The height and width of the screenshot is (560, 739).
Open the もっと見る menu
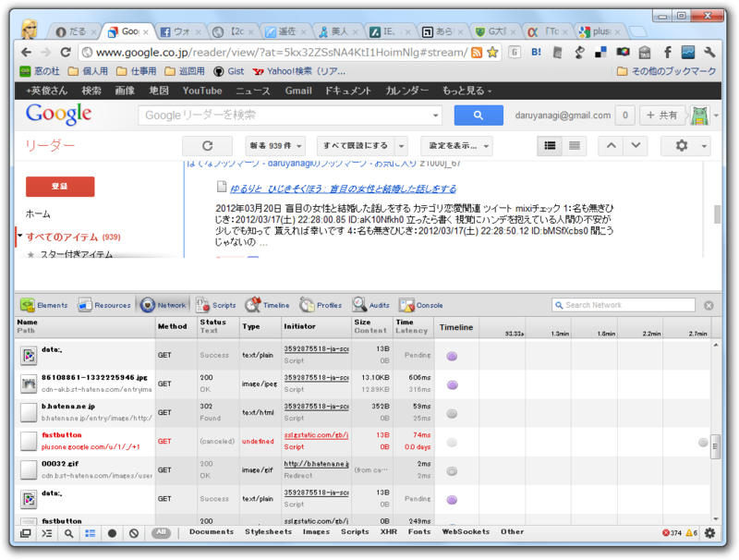(x=466, y=91)
